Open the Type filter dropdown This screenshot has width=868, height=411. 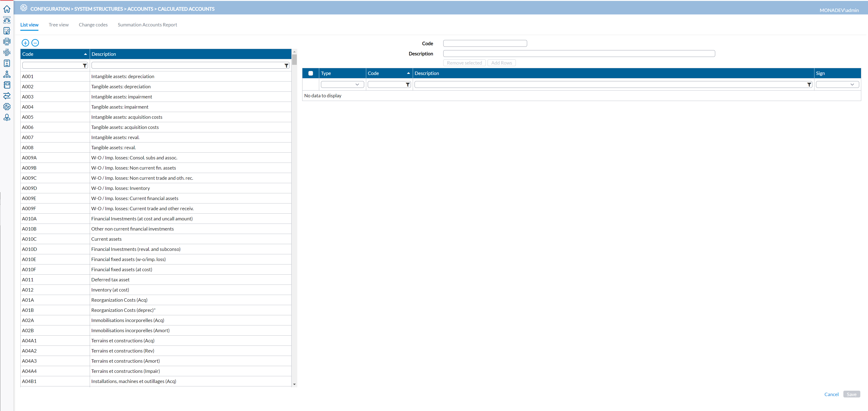point(342,84)
